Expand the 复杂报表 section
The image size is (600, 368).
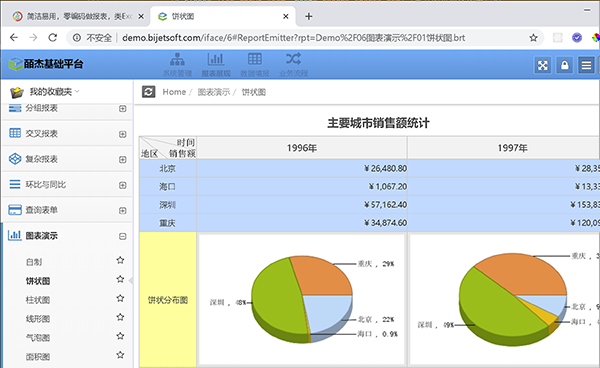(122, 160)
